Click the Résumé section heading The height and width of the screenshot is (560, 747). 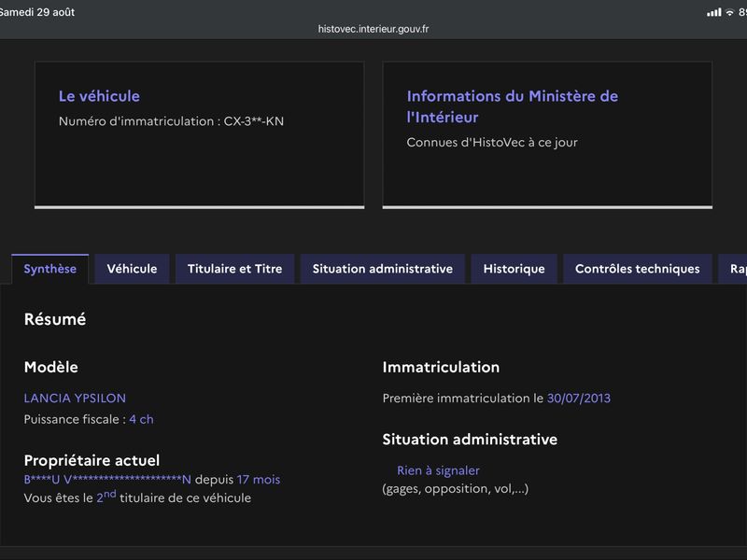55,319
